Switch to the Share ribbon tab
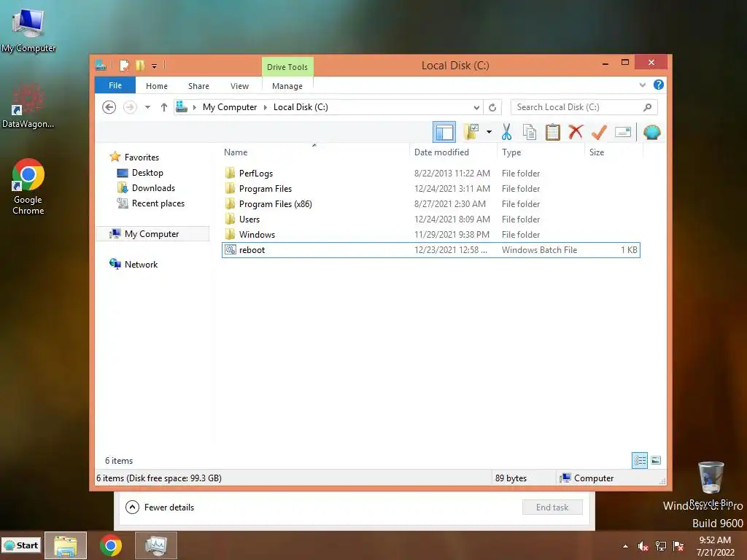 [198, 86]
